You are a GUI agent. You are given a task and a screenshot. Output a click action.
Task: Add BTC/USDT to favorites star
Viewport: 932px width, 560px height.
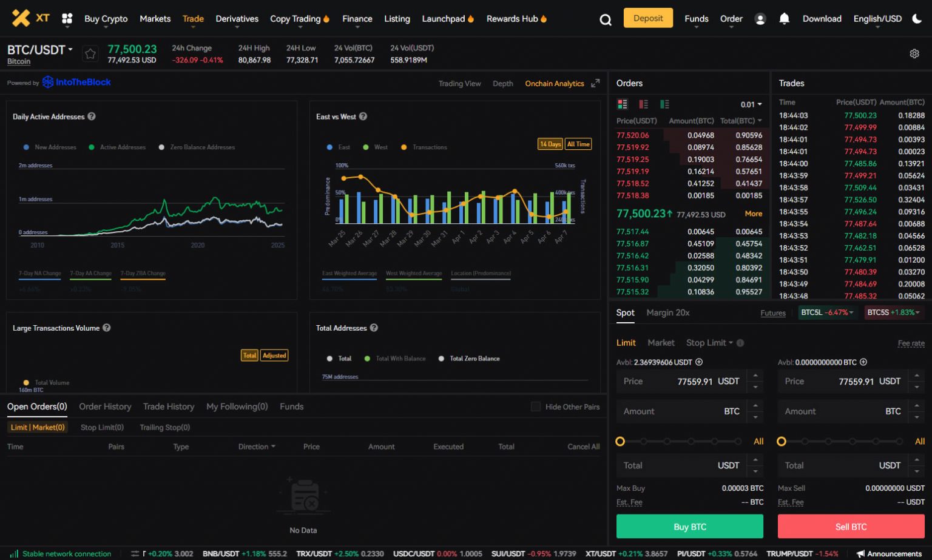point(90,54)
